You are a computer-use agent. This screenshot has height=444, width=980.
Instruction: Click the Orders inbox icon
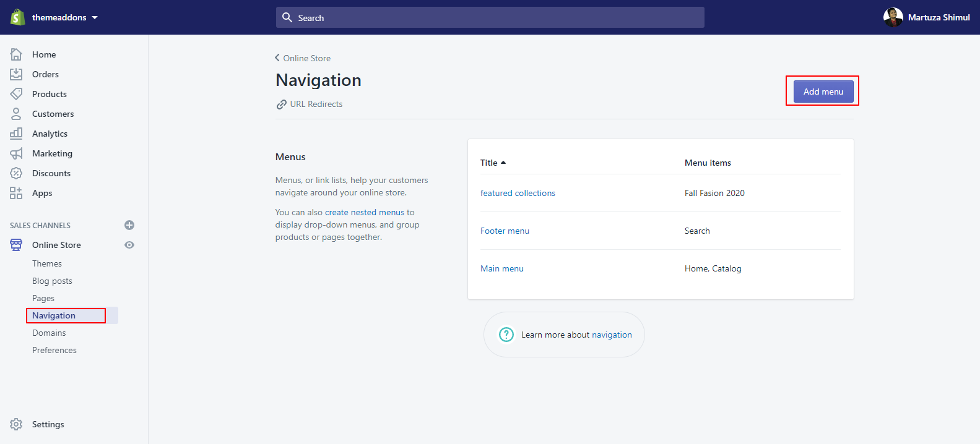tap(16, 74)
